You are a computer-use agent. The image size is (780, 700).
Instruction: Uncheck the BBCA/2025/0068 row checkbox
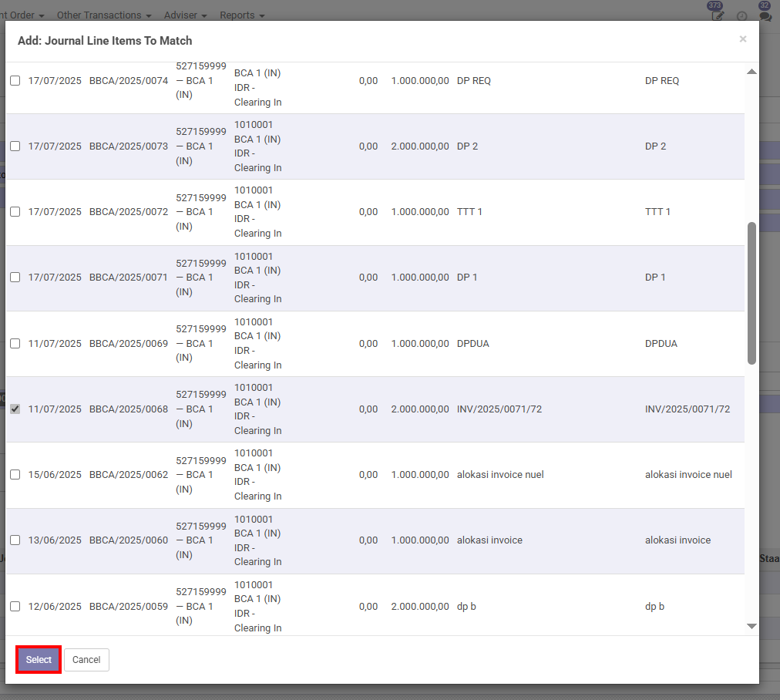click(x=15, y=409)
